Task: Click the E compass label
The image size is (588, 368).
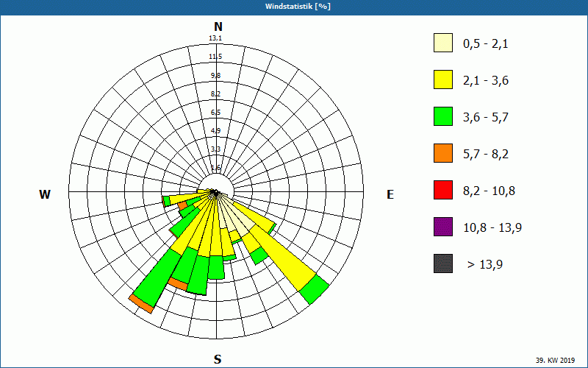Action: (x=390, y=194)
